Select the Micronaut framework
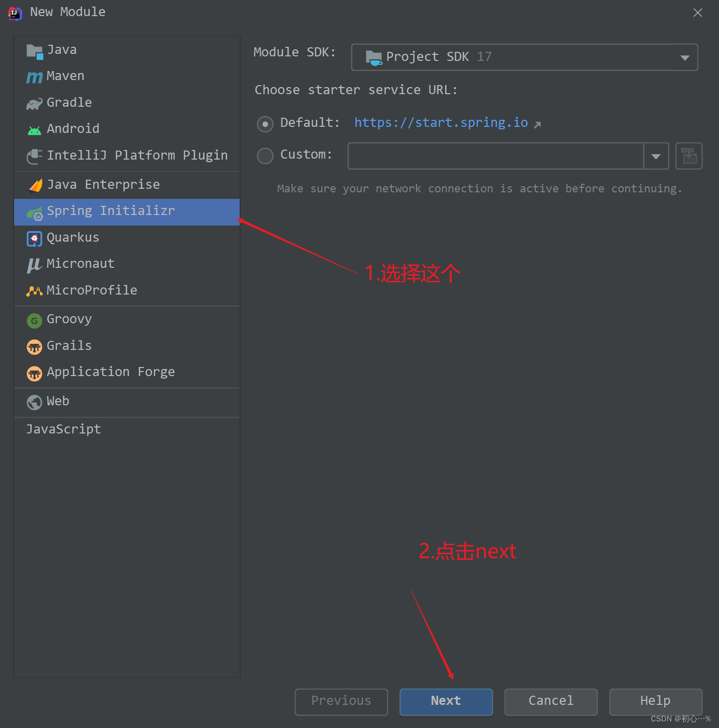Image resolution: width=719 pixels, height=728 pixels. [80, 263]
